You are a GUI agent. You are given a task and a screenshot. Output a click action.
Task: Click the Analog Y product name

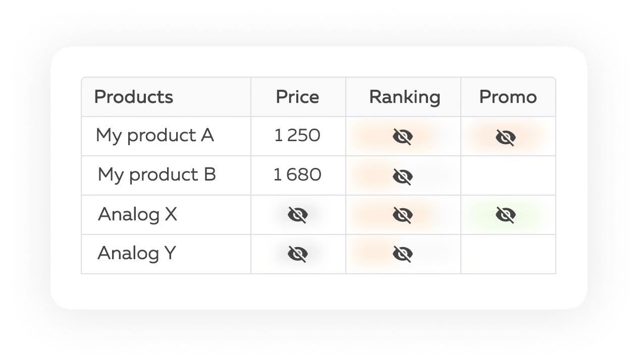coord(136,253)
